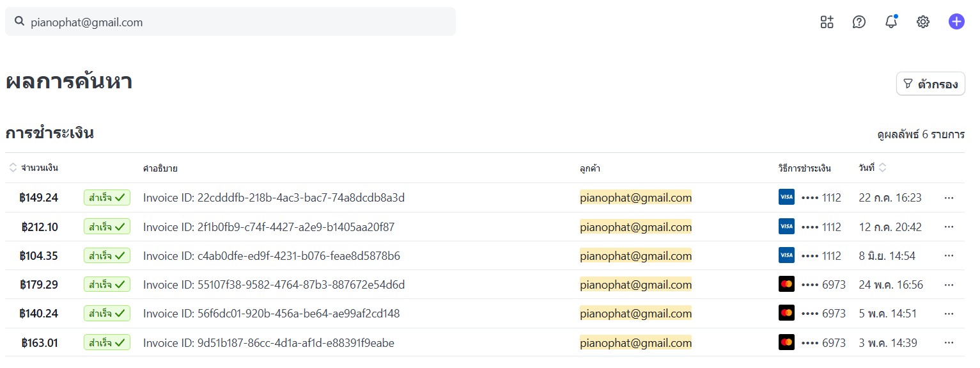
Task: Click the Visa icon on ฿149.24 payment
Action: pyautogui.click(x=786, y=198)
